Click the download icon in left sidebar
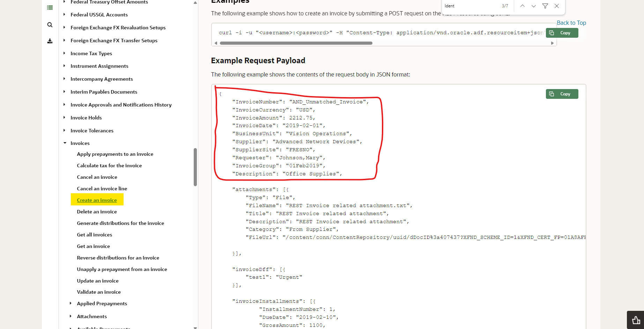The width and height of the screenshot is (644, 329). [x=50, y=41]
